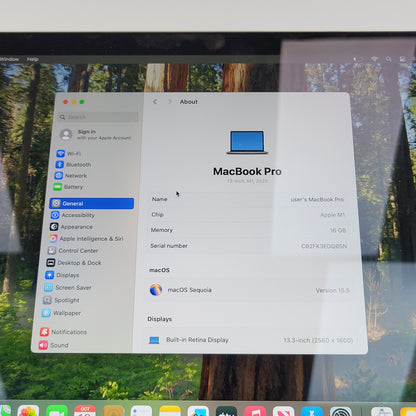Screen dimensions: 416x416
Task: Open Sound settings in the sidebar
Action: (53, 345)
